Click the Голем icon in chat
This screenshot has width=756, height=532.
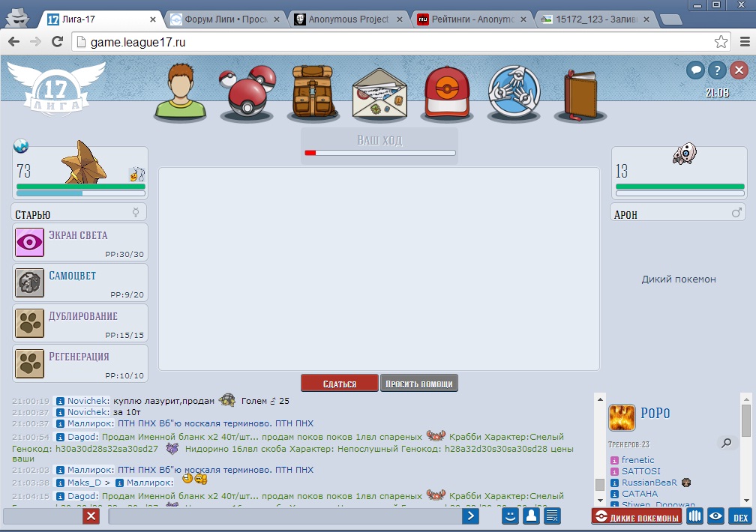click(x=227, y=400)
